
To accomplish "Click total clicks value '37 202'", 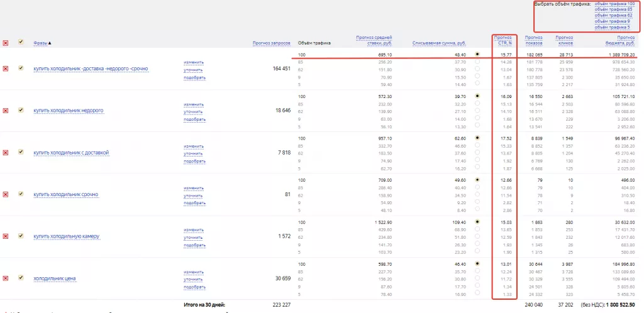I will pos(565,305).
